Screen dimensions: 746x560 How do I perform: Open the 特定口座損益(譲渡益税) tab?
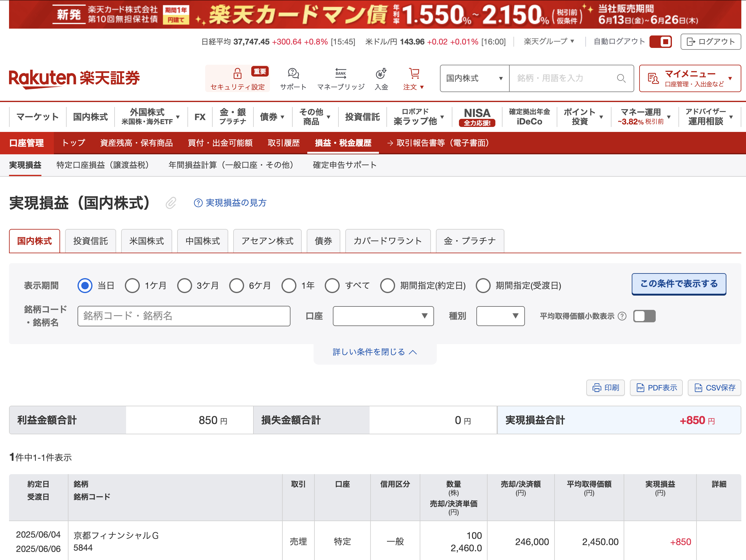pos(102,165)
